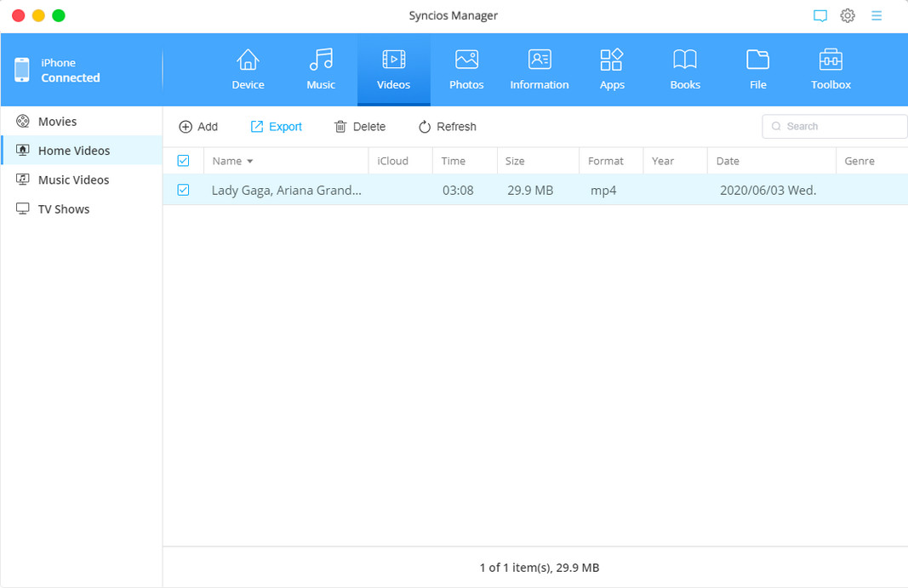Open the hamburger menu icon

(x=877, y=15)
